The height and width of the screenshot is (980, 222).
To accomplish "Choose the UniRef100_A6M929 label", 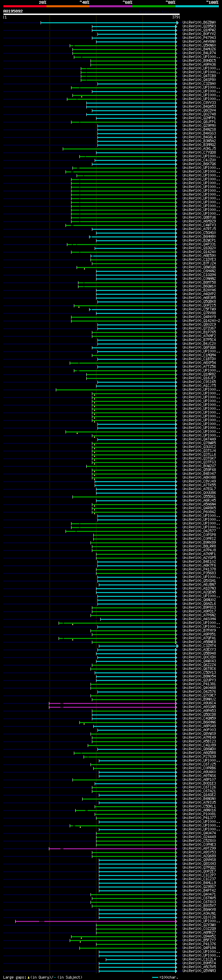I will [x=199, y=221].
